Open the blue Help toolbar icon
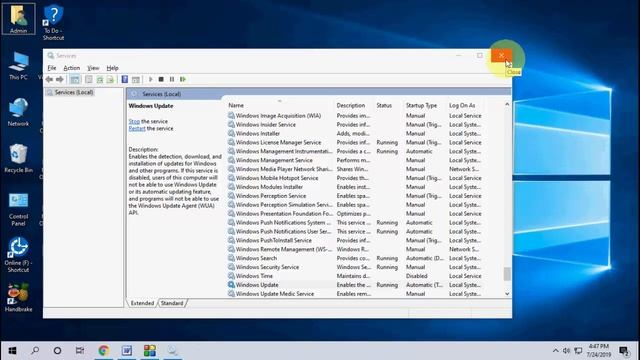The width and height of the screenshot is (640, 360). pos(125,79)
